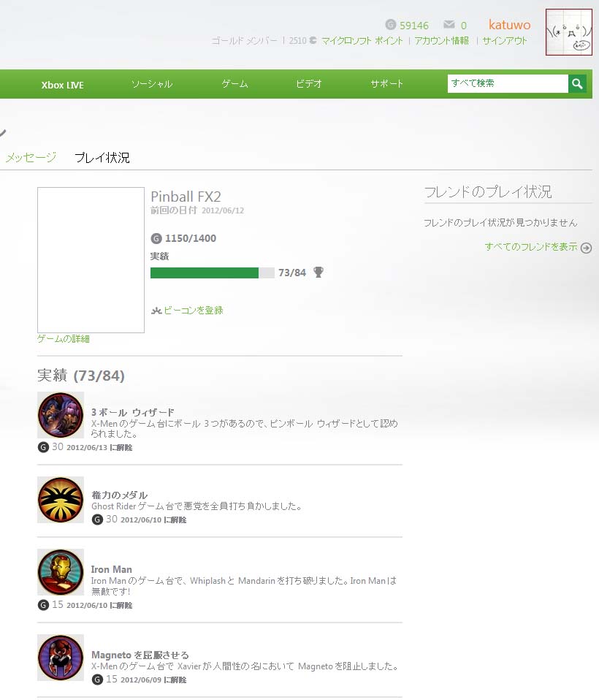The width and height of the screenshot is (599, 700).
Task: Open the マイクロソフト ポイント link
Action: pos(362,41)
